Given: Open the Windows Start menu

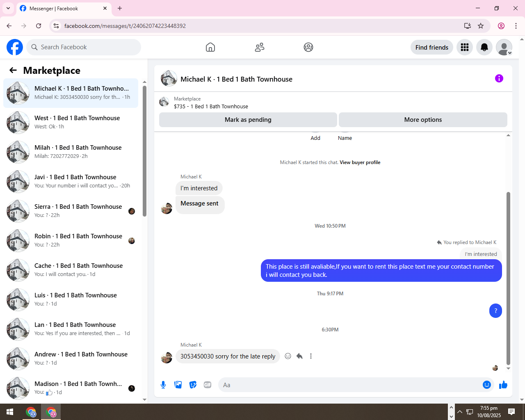Looking at the screenshot, I should point(10,412).
